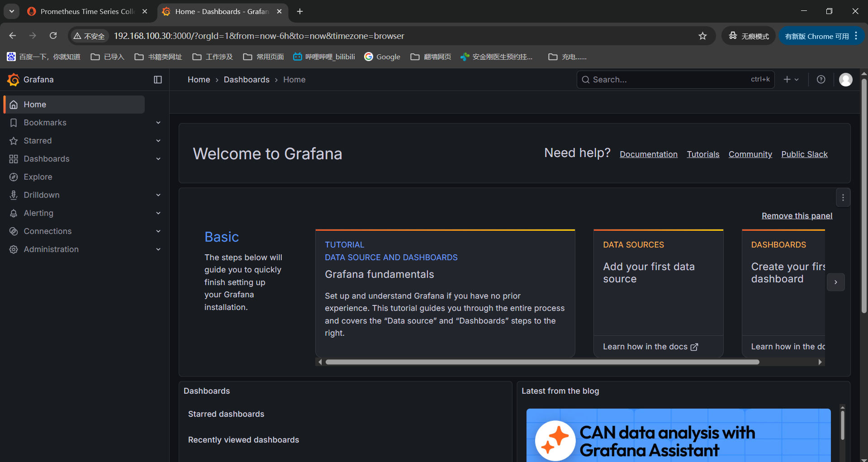Click the Grafana logo icon
868x462 pixels.
13,80
